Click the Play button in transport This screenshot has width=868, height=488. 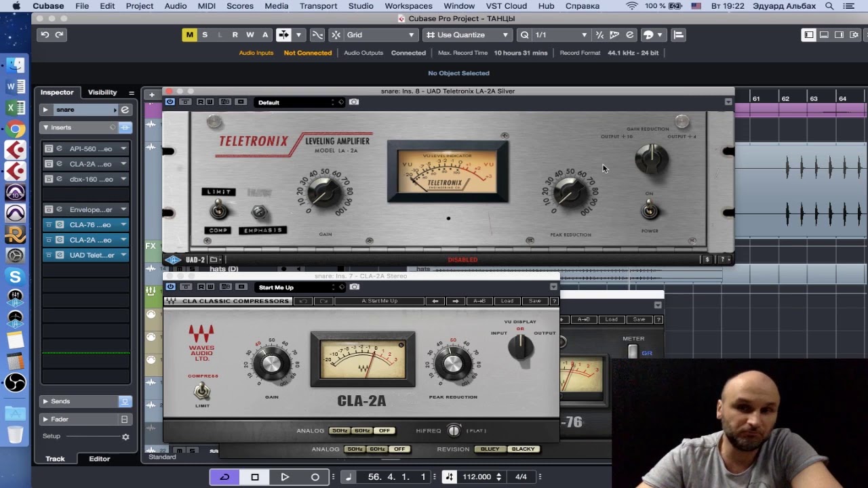point(285,477)
